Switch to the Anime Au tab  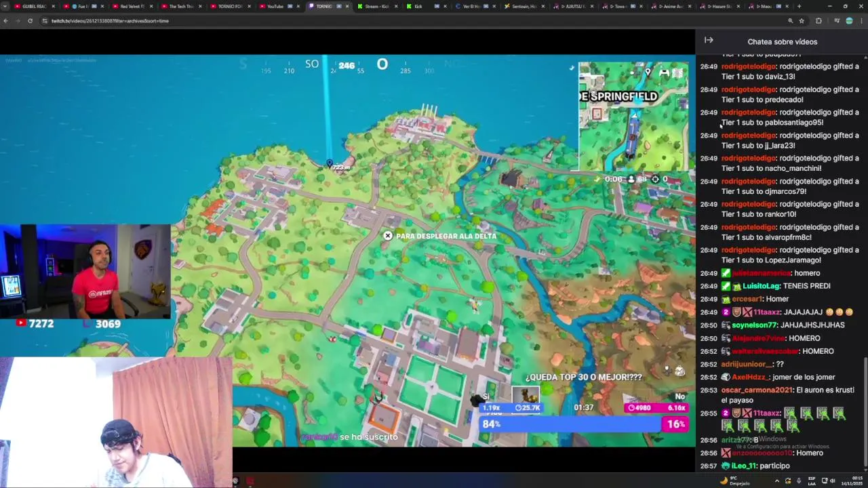(x=671, y=6)
